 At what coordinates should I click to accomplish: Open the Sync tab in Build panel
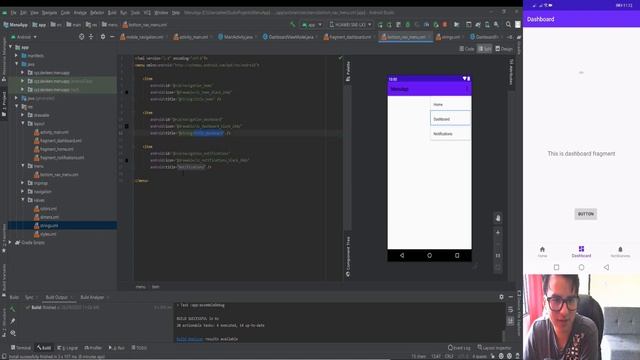pyautogui.click(x=29, y=297)
